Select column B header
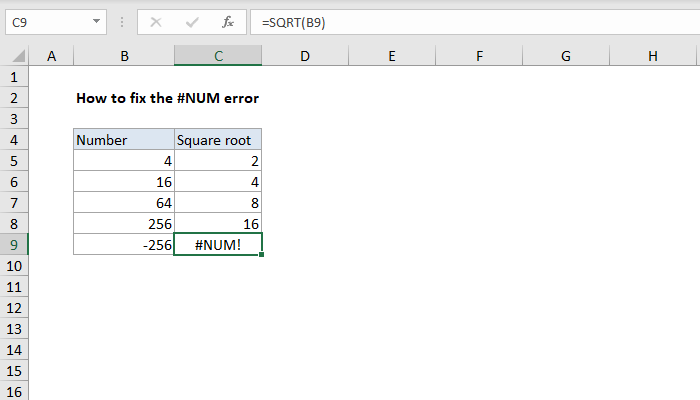This screenshot has width=700, height=400. tap(124, 57)
